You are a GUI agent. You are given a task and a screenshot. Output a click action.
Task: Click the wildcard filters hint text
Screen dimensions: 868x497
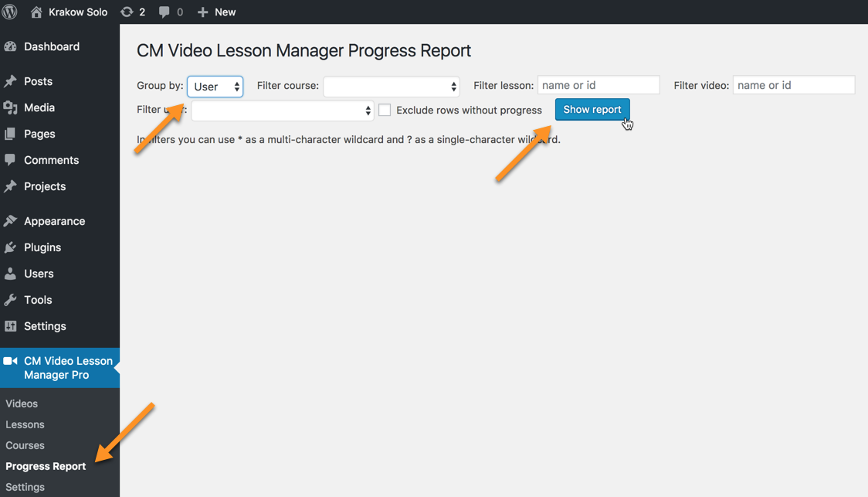pyautogui.click(x=349, y=140)
